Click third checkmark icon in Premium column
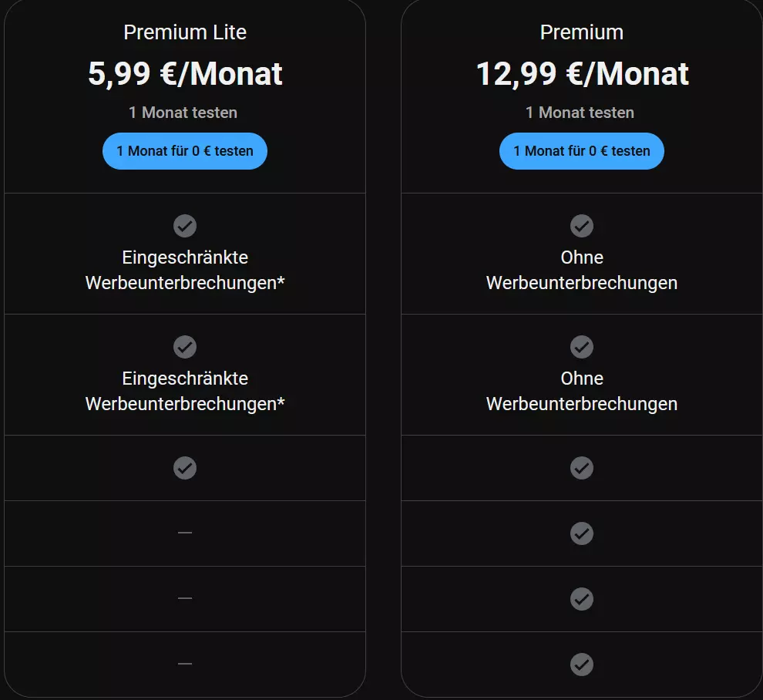The width and height of the screenshot is (763, 700). click(581, 468)
